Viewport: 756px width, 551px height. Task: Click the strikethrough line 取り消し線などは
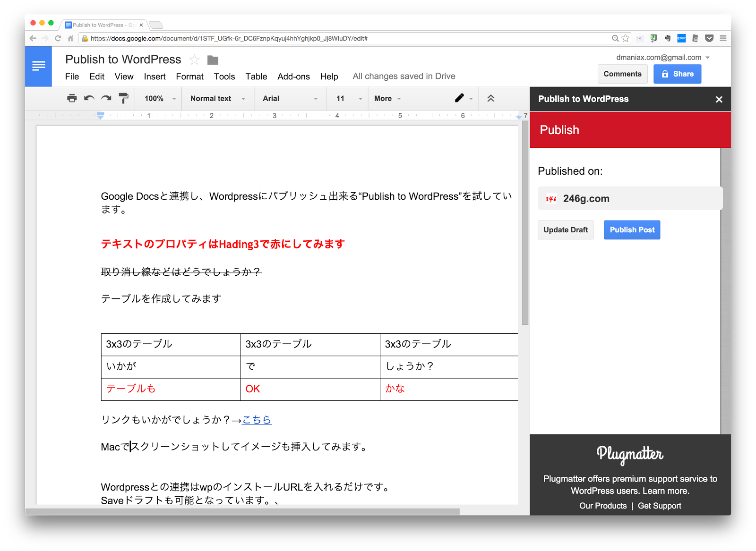(181, 272)
